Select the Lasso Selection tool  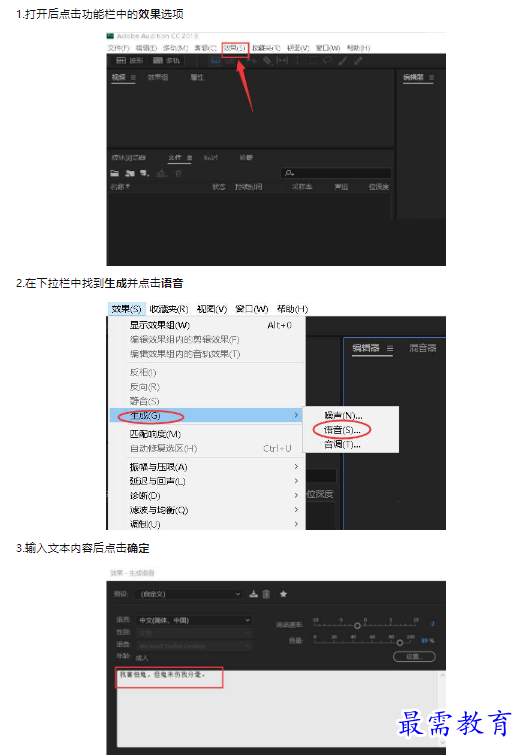point(327,61)
